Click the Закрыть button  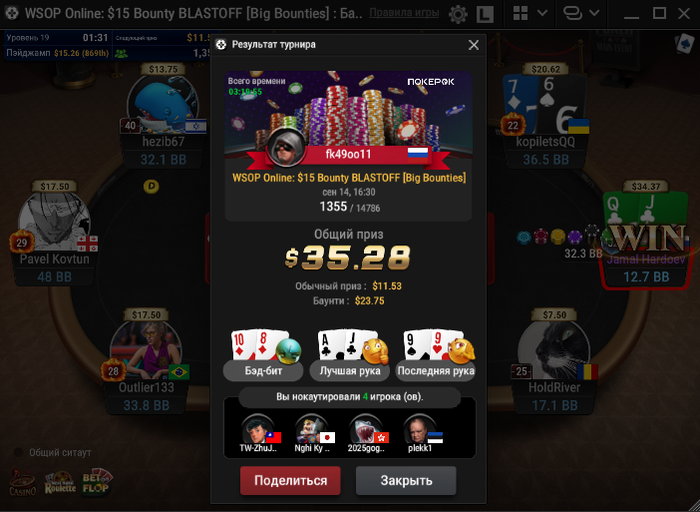coord(406,480)
